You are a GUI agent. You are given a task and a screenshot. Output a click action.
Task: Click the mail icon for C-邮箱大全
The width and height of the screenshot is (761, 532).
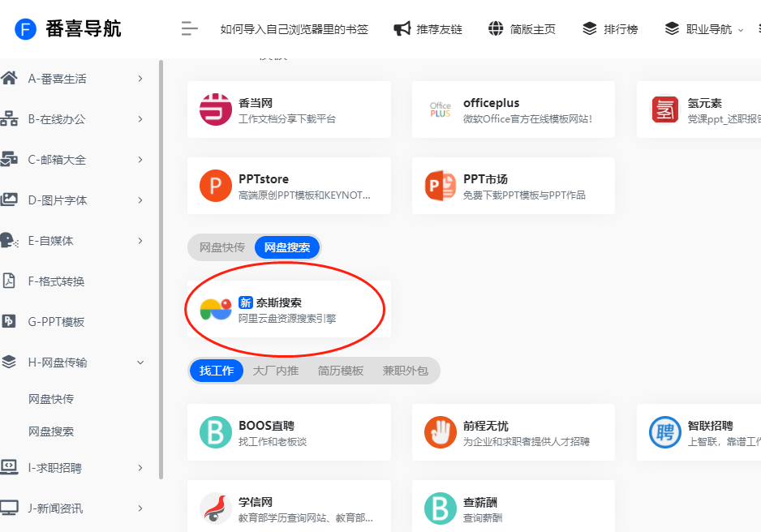click(9, 159)
